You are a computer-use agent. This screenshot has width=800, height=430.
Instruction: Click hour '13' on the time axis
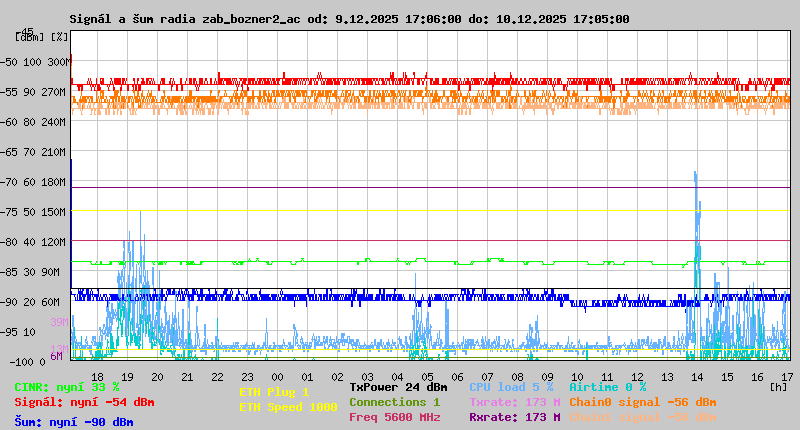tap(667, 377)
